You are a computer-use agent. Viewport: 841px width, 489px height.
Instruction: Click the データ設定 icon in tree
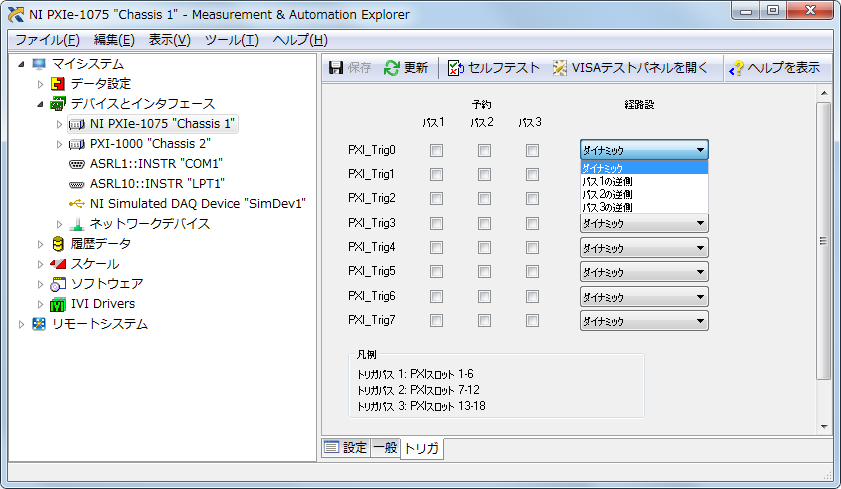57,84
